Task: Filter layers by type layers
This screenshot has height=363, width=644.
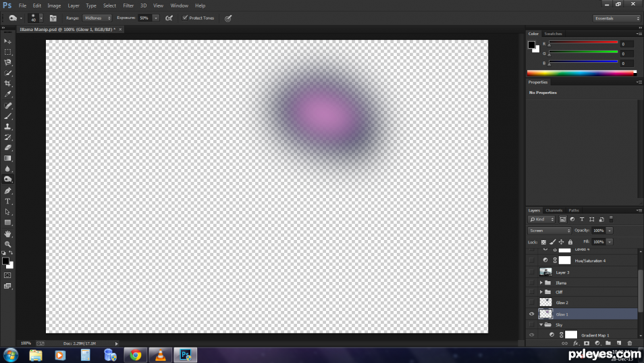Action: click(x=582, y=220)
